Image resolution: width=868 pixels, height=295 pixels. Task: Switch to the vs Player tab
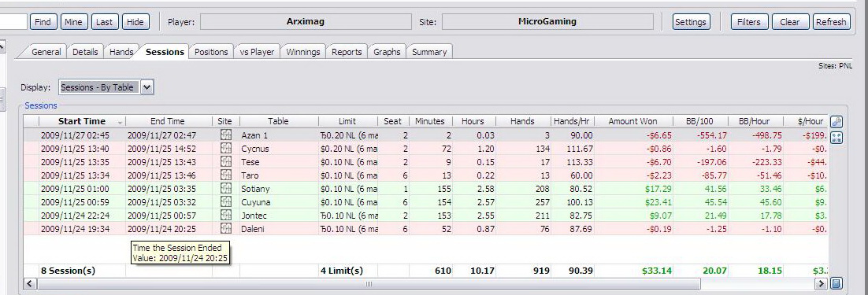(x=257, y=52)
